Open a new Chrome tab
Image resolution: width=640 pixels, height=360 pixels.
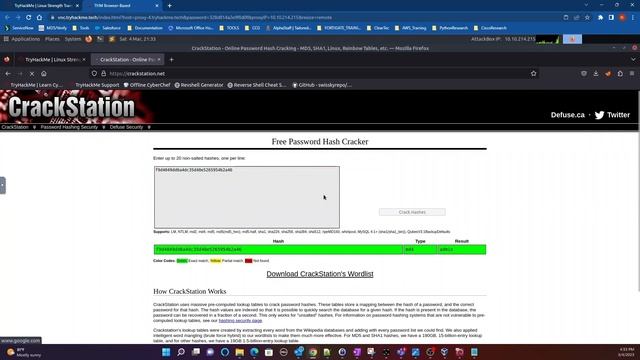tap(169, 6)
